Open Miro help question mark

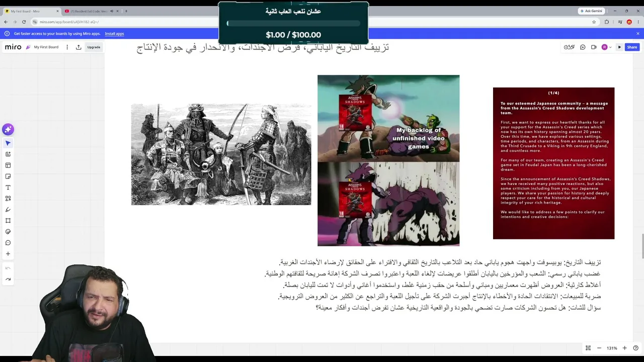(x=635, y=348)
